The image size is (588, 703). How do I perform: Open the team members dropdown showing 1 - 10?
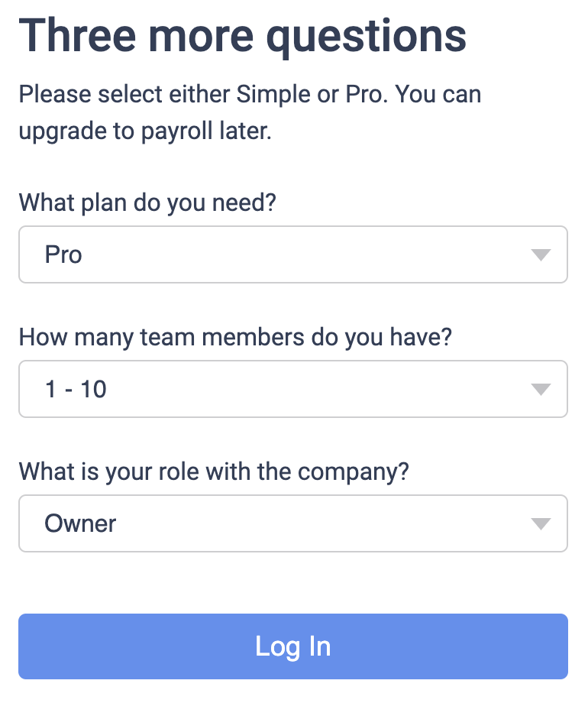tap(292, 389)
